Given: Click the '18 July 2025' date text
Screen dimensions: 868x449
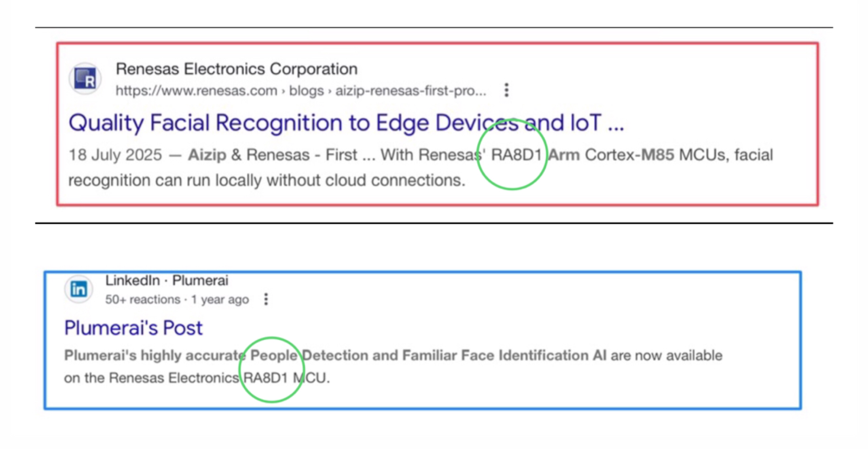Looking at the screenshot, I should click(115, 155).
